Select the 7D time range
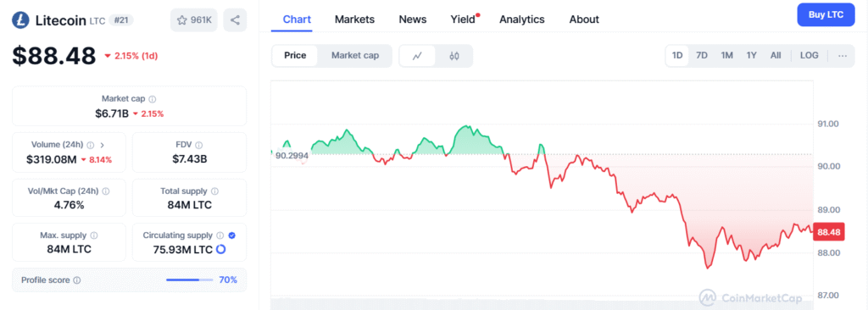Screen dimensions: 868x310 [x=702, y=55]
